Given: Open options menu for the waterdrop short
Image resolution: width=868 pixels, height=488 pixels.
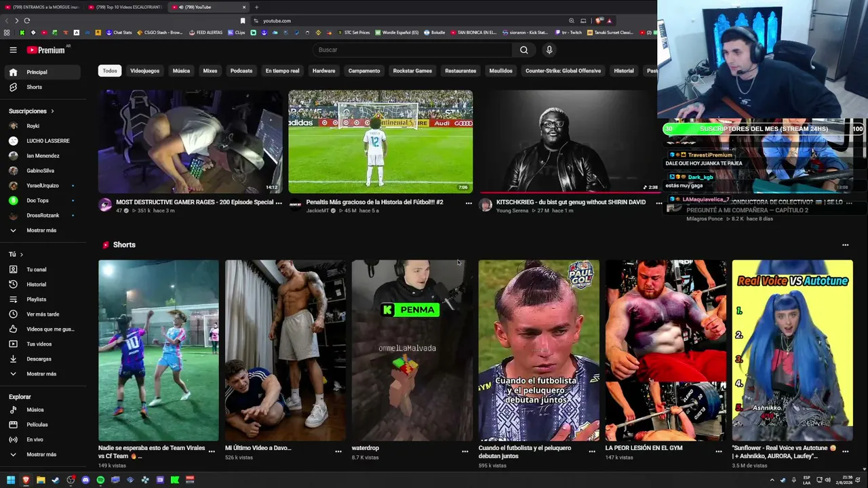Looking at the screenshot, I should point(465,451).
